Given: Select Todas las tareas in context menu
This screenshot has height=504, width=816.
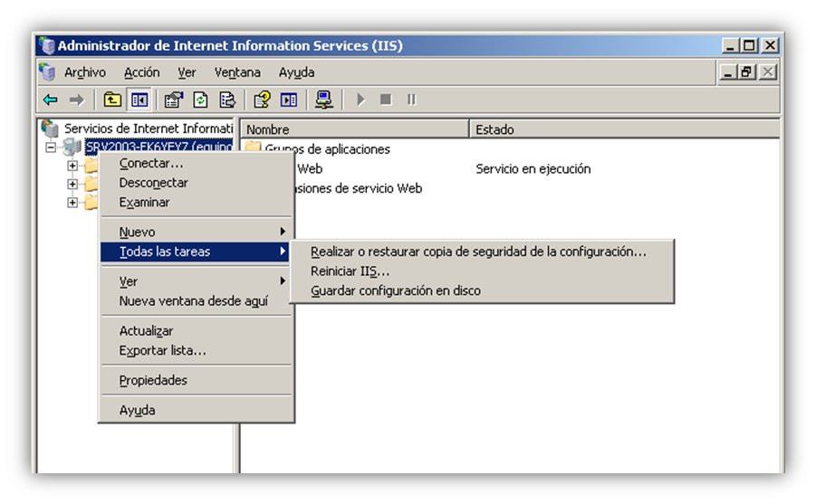Looking at the screenshot, I should [197, 252].
